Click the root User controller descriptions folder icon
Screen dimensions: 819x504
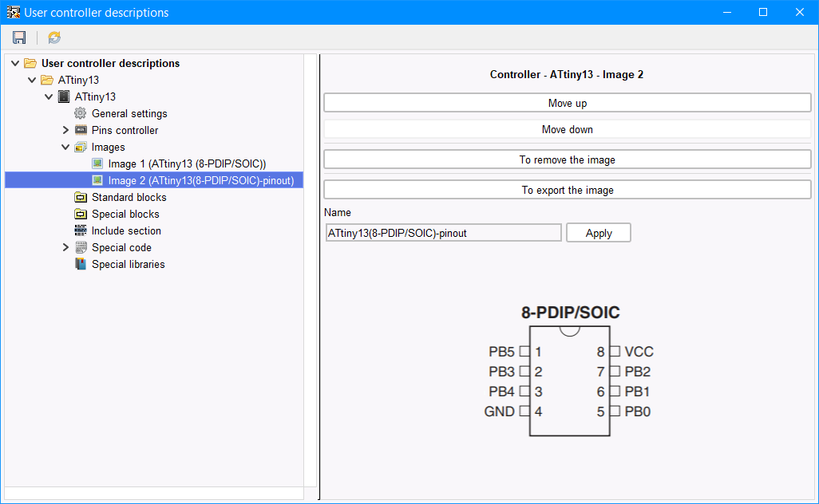point(30,63)
